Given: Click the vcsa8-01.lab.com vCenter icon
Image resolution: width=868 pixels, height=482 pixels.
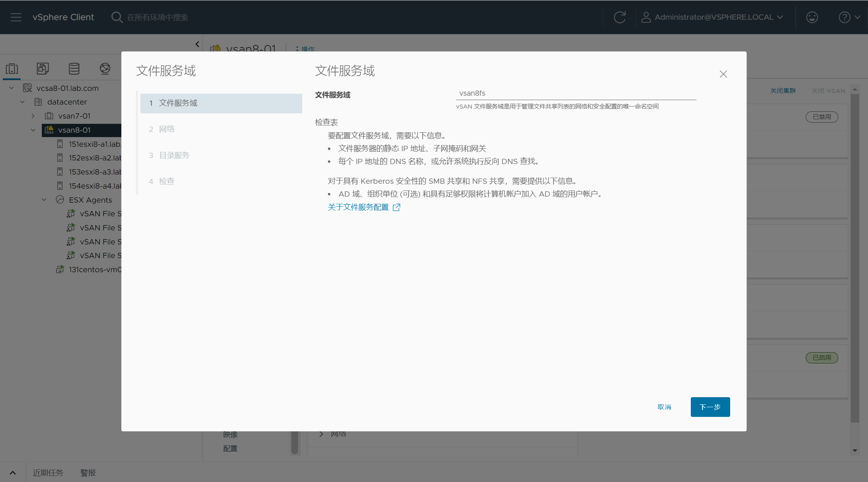Looking at the screenshot, I should tap(27, 88).
